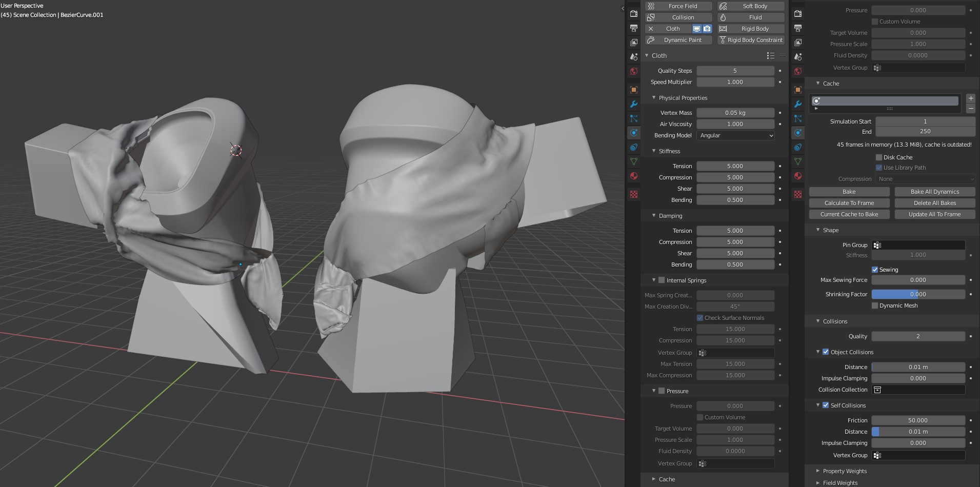
Task: Uncheck the Sewing checkbox
Action: click(x=875, y=270)
